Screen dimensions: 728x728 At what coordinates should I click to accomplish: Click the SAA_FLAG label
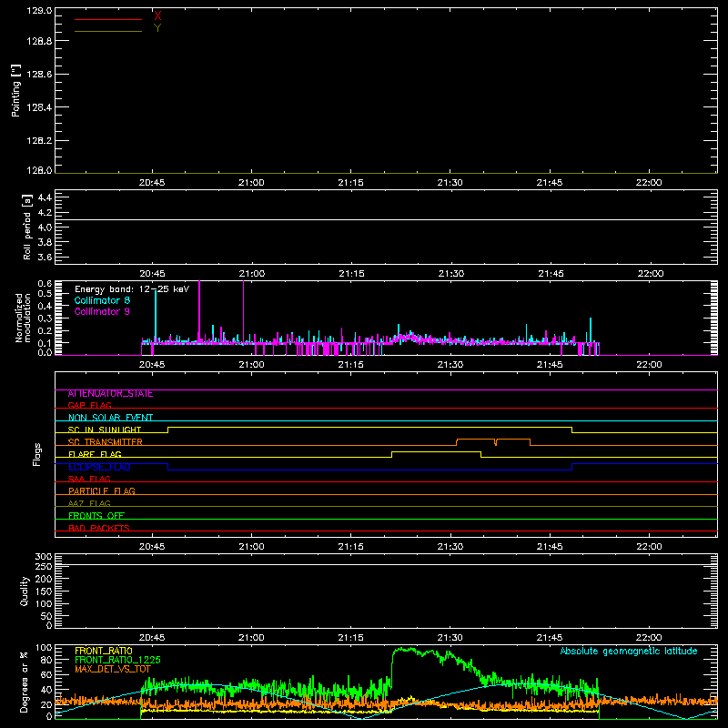[89, 479]
